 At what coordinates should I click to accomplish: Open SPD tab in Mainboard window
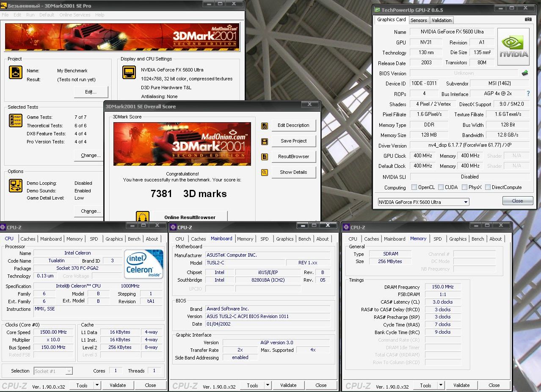265,239
